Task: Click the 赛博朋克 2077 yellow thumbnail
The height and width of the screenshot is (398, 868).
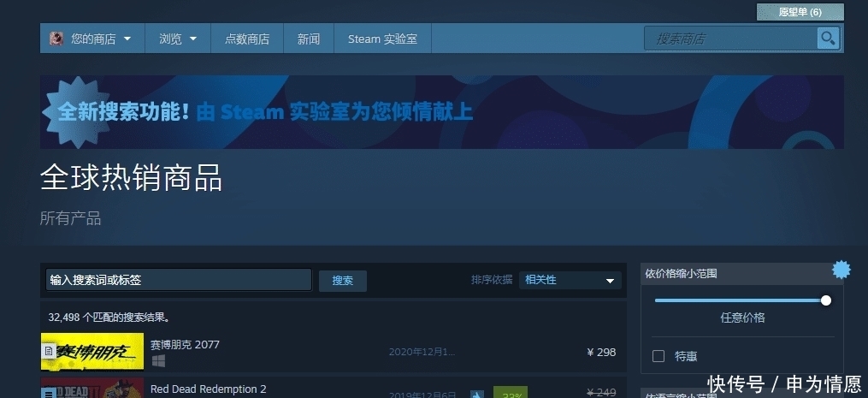Action: click(92, 352)
